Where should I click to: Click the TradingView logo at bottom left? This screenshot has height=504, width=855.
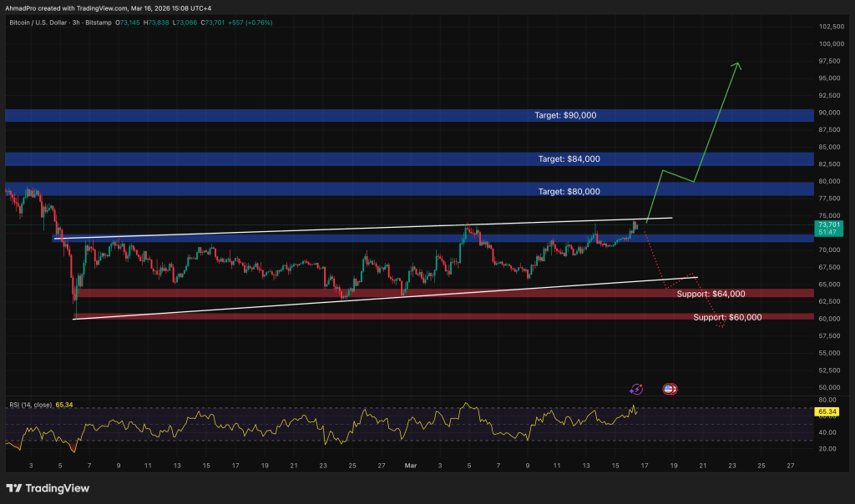[48, 488]
